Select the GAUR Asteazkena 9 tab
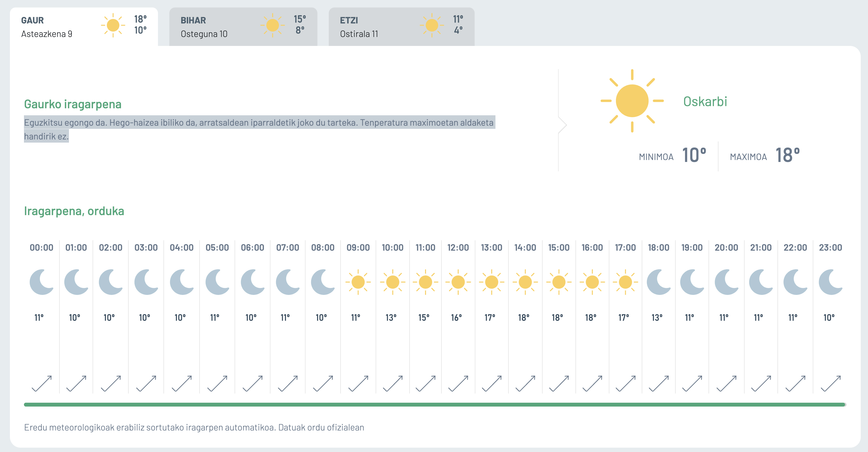This screenshot has width=868, height=452. click(x=84, y=27)
